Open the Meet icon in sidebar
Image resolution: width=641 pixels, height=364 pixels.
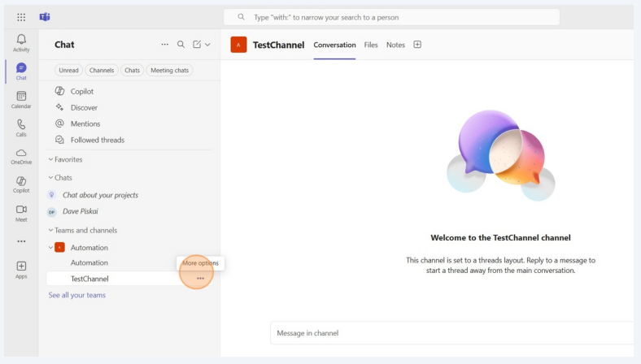(21, 213)
